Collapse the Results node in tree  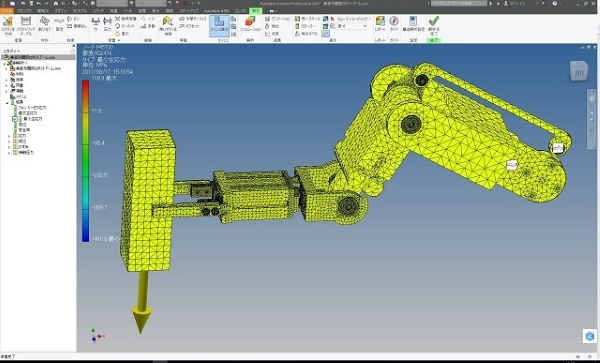[x=7, y=103]
